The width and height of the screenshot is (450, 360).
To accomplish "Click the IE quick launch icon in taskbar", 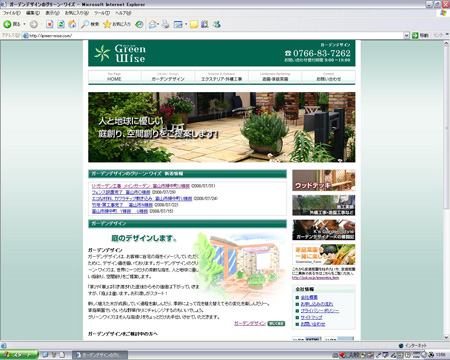I will [x=45, y=355].
